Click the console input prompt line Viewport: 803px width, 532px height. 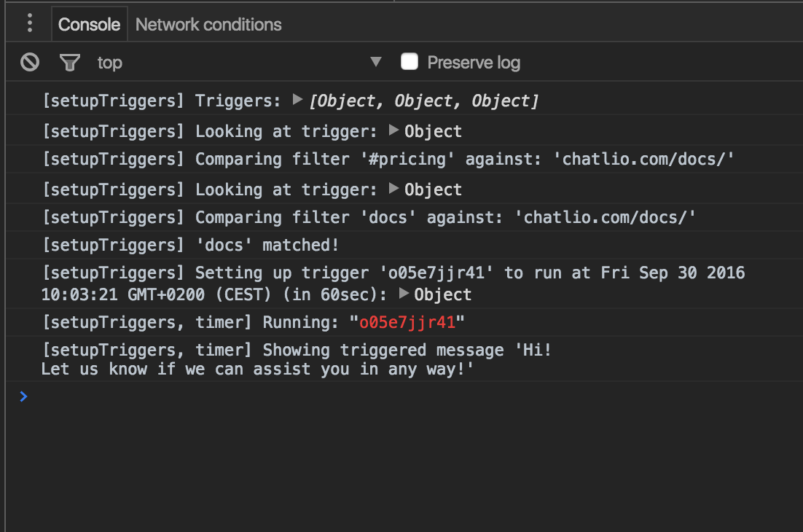click(404, 396)
